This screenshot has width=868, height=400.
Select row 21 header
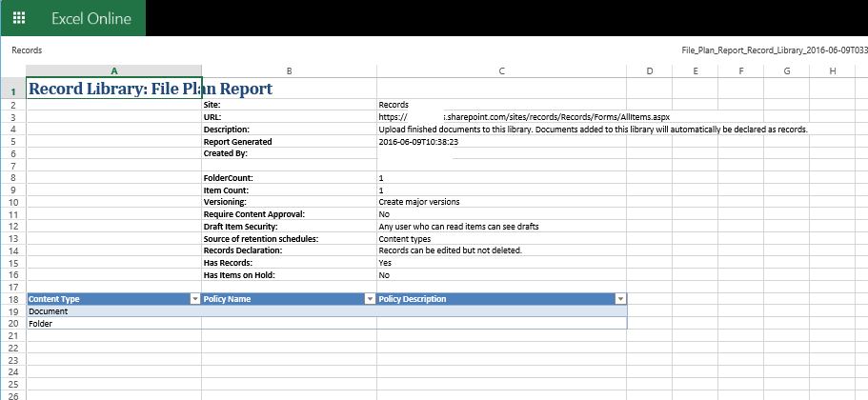(13, 336)
